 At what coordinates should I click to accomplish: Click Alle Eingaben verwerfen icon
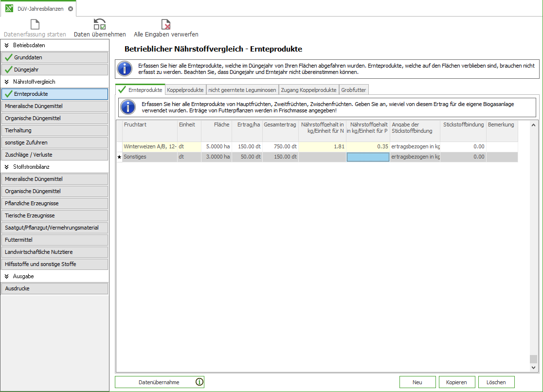pyautogui.click(x=166, y=24)
